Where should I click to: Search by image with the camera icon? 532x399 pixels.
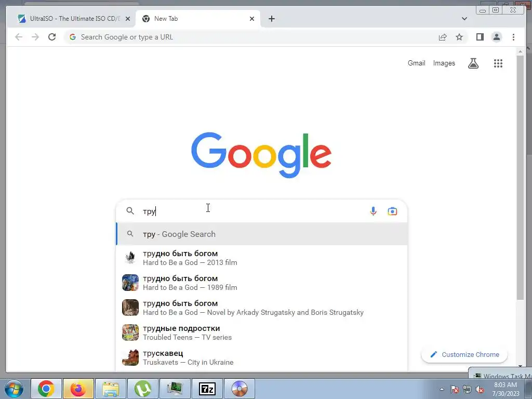[392, 211]
